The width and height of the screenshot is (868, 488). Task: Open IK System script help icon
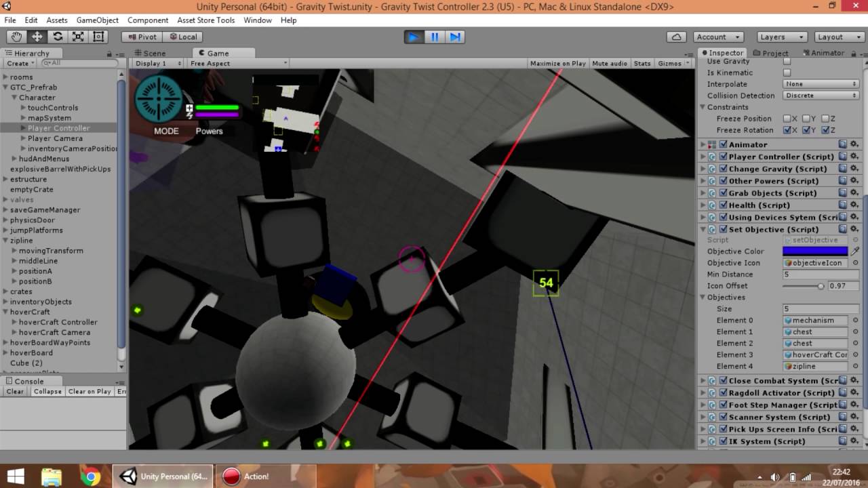pyautogui.click(x=843, y=442)
